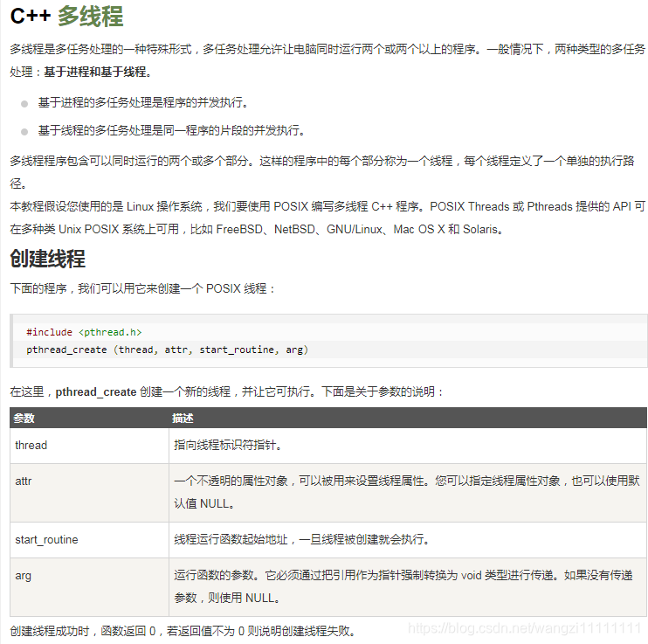Image resolution: width=648 pixels, height=644 pixels.
Task: Click the intro paragraph starting '多线程是多任务处理的一种特殊形式'
Action: pos(327,60)
